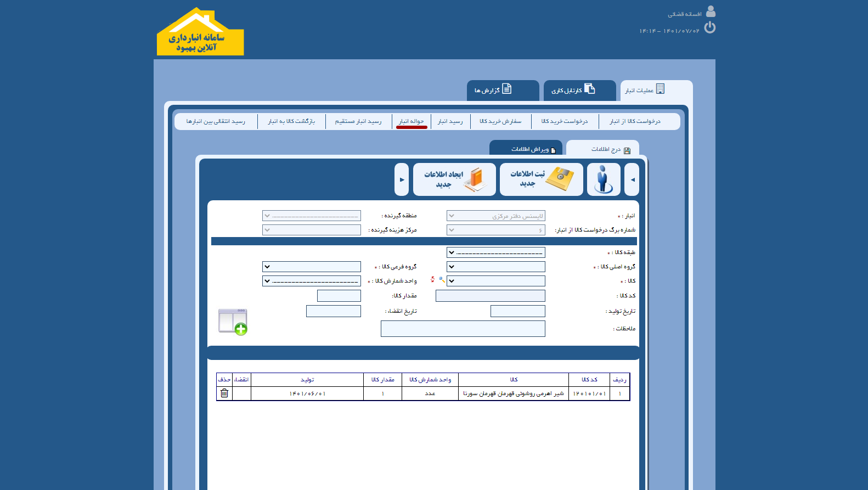This screenshot has width=868, height=490.
Task: Click the user profile icon at top
Action: pos(711,12)
